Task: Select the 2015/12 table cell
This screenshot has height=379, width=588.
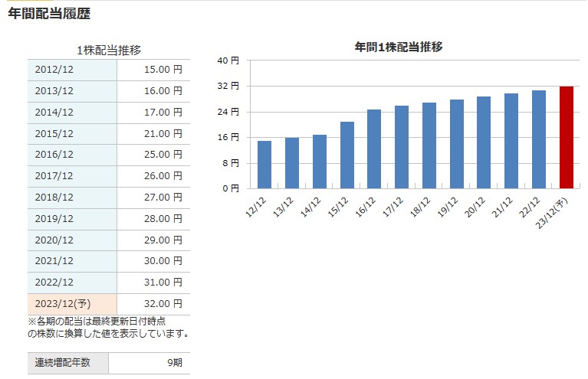Action: point(72,134)
